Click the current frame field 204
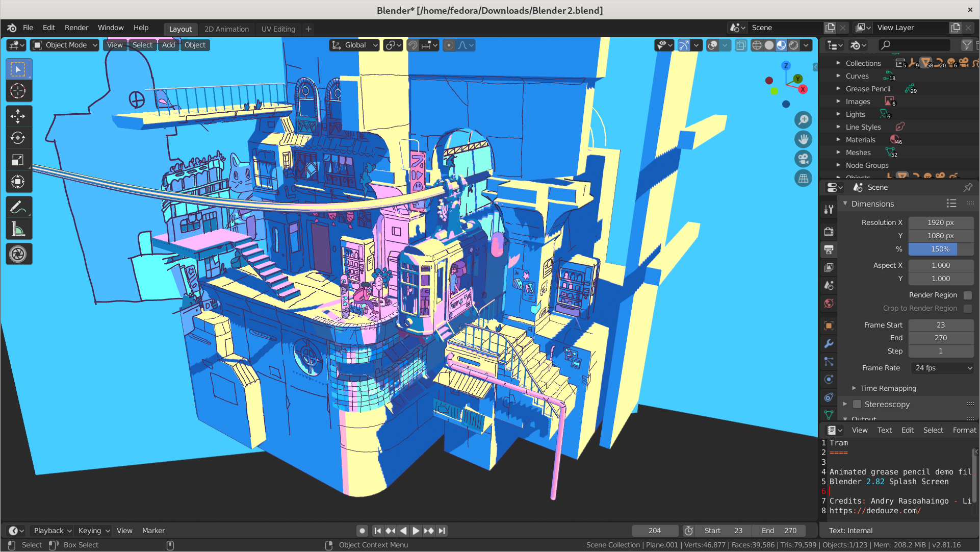The height and width of the screenshot is (552, 980). (655, 531)
